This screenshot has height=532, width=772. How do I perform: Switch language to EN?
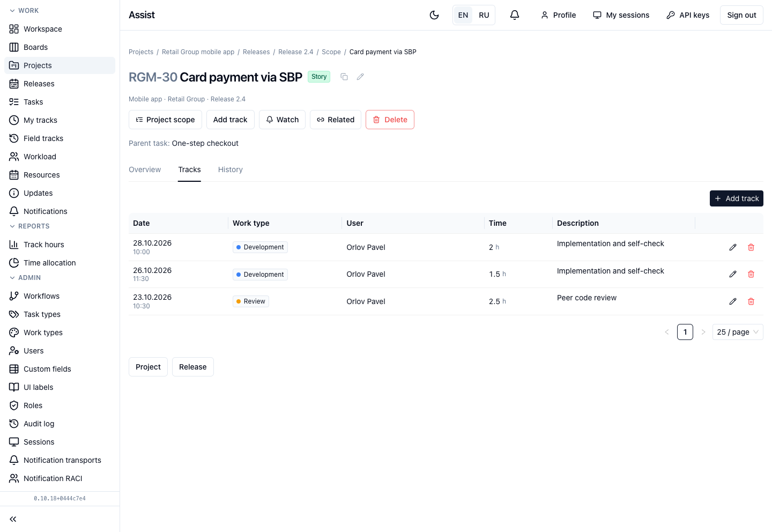[x=463, y=15]
